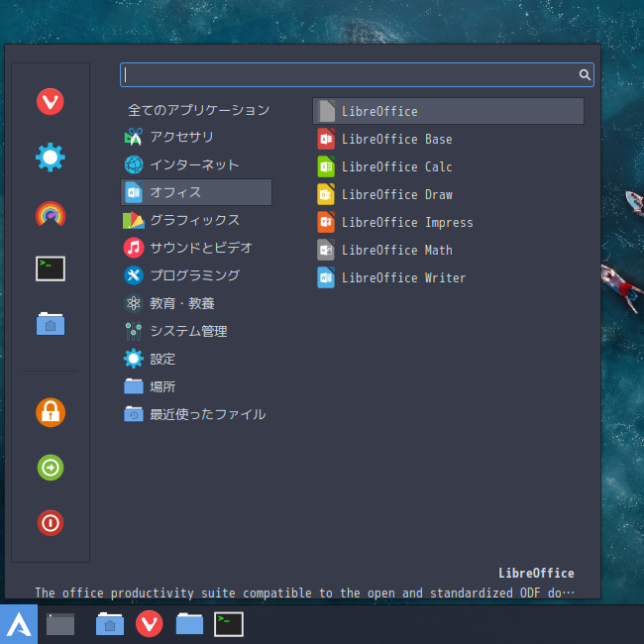Screen dimensions: 644x644
Task: Open the サウンドとビデオ category
Action: (x=196, y=248)
